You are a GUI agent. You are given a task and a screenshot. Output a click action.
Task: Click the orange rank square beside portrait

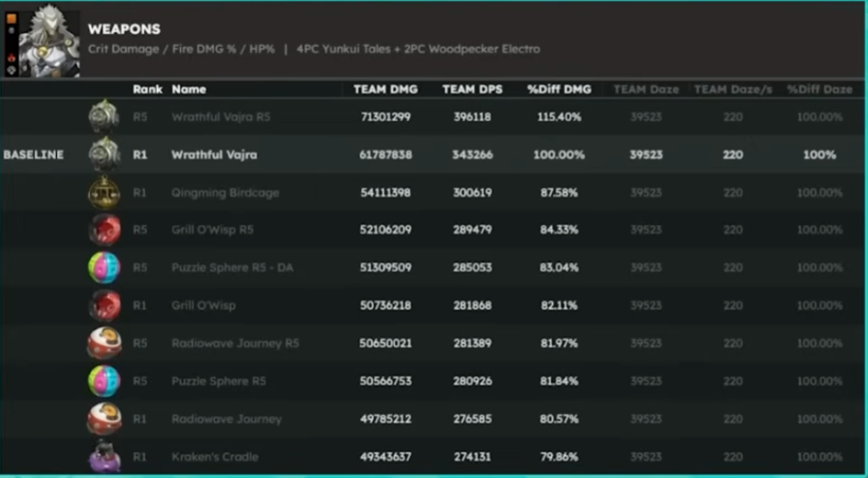tap(11, 18)
